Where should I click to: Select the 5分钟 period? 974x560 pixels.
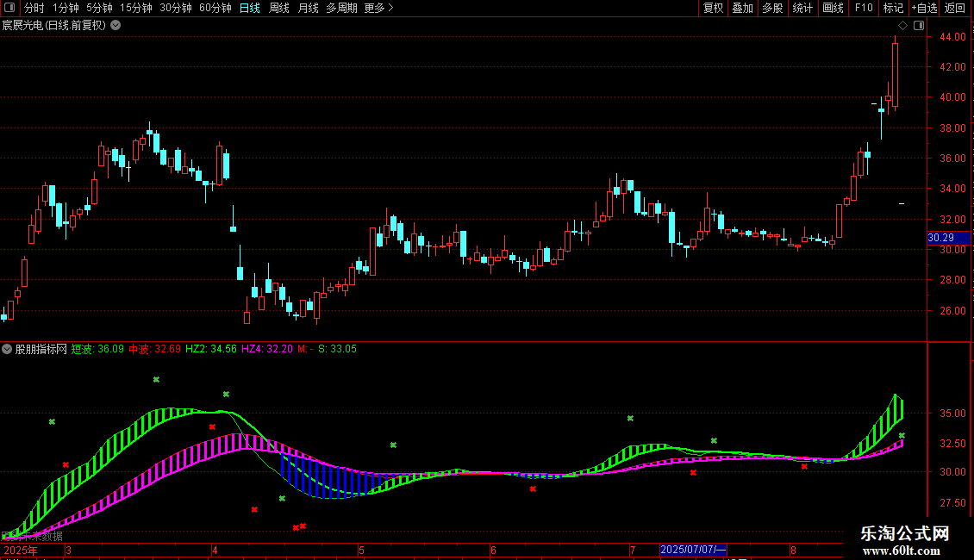(99, 8)
